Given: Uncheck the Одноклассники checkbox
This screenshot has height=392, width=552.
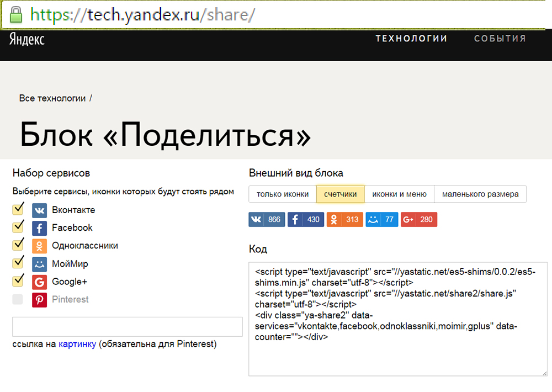Looking at the screenshot, I should (18, 245).
